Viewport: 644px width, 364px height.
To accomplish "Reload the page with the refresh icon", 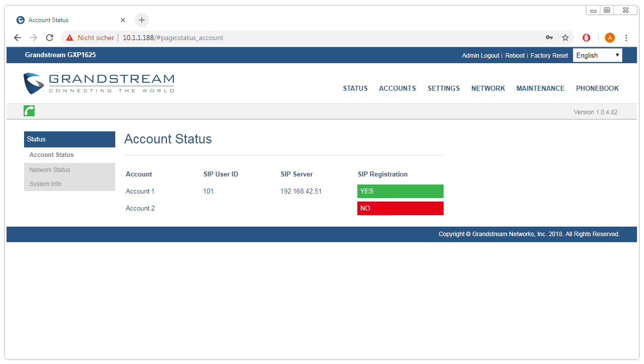I will (x=50, y=38).
